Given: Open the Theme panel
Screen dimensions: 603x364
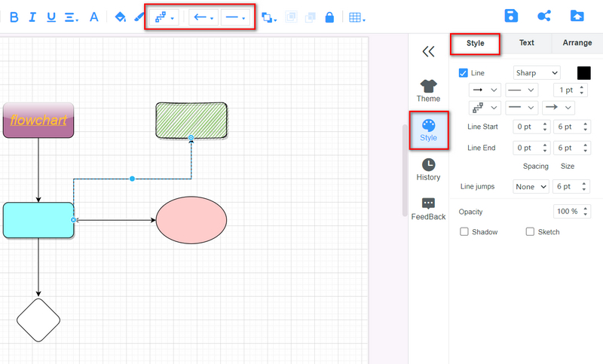Looking at the screenshot, I should 428,90.
